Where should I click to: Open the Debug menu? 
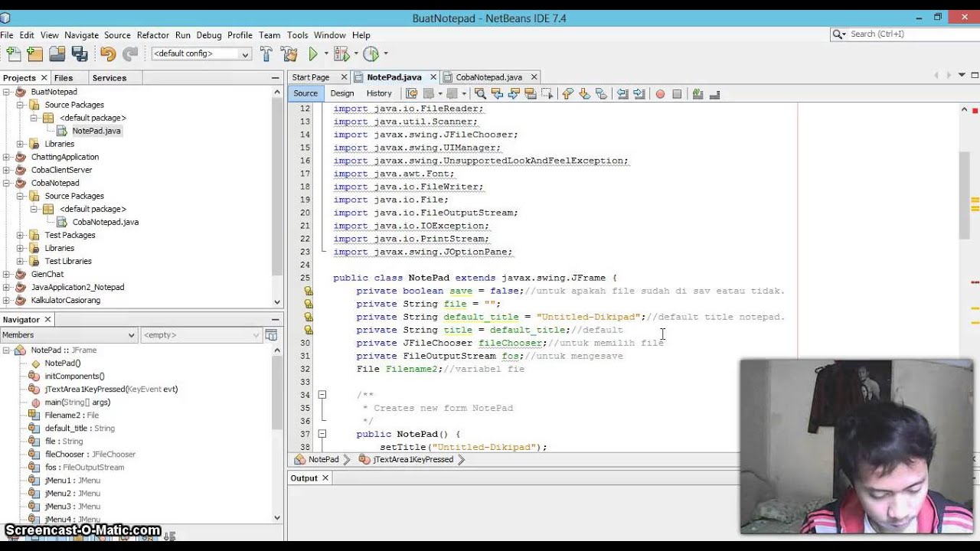click(209, 35)
